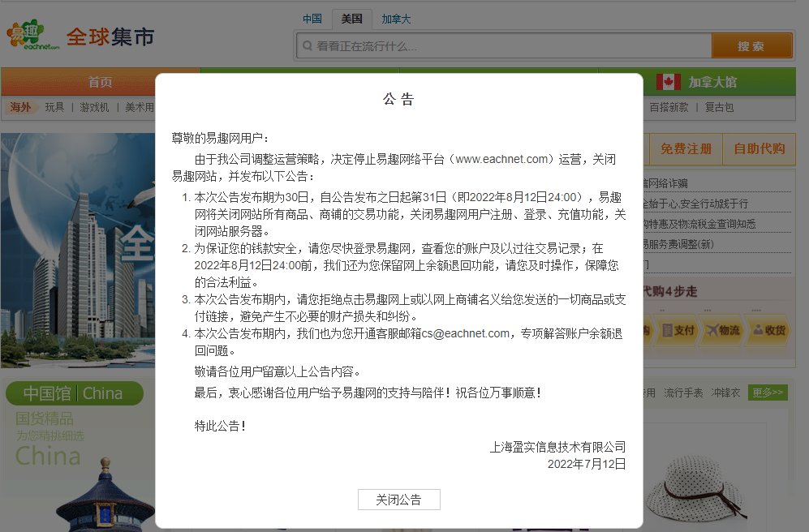The width and height of the screenshot is (809, 532).
Task: Click the skyscraper banner image
Action: [78, 250]
